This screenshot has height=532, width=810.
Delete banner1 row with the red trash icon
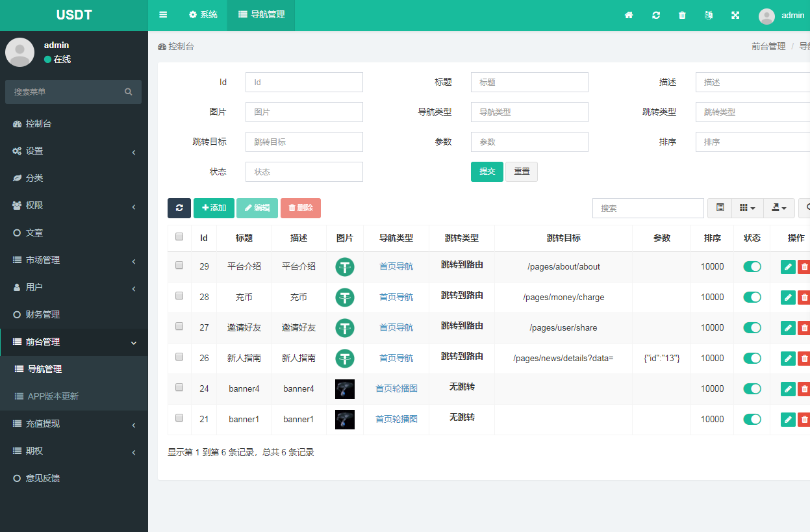click(804, 419)
